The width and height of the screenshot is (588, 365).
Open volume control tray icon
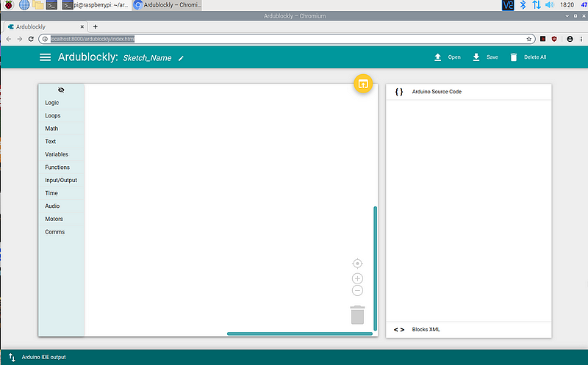[x=549, y=5]
